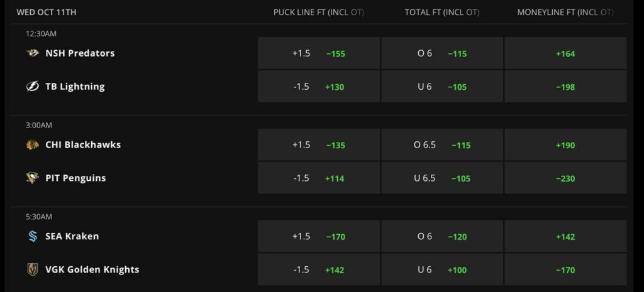Click the Tampa Bay Lightning logo

click(x=33, y=87)
